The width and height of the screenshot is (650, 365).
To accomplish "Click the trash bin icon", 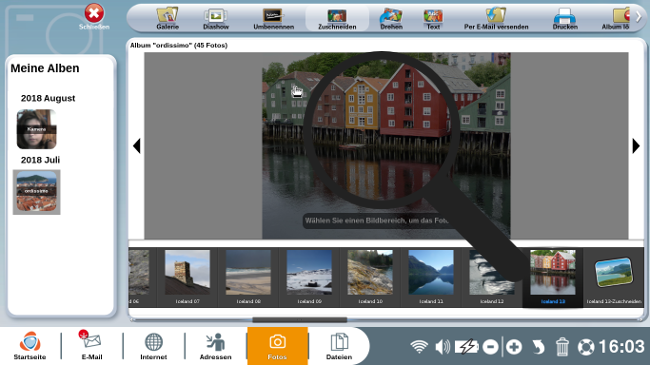I will tap(562, 347).
